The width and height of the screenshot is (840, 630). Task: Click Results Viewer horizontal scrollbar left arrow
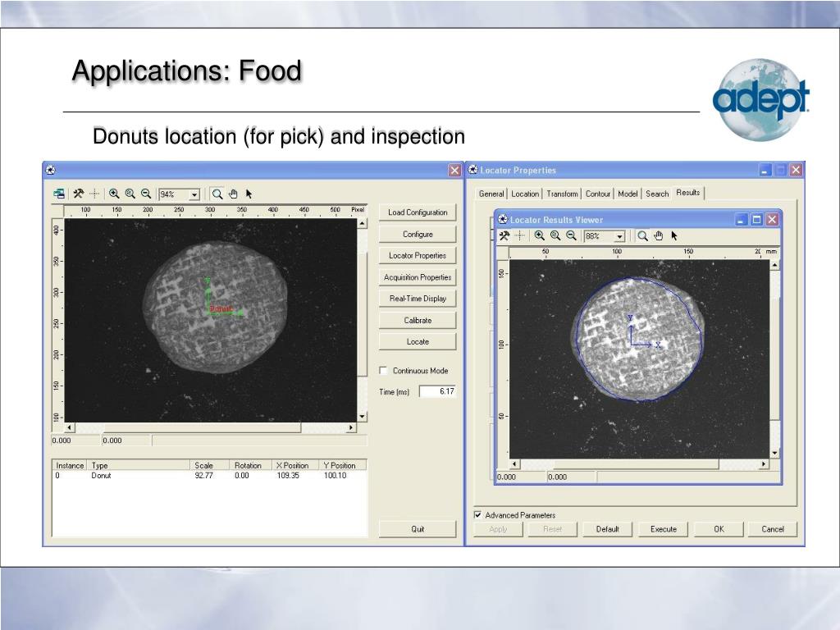coord(514,464)
